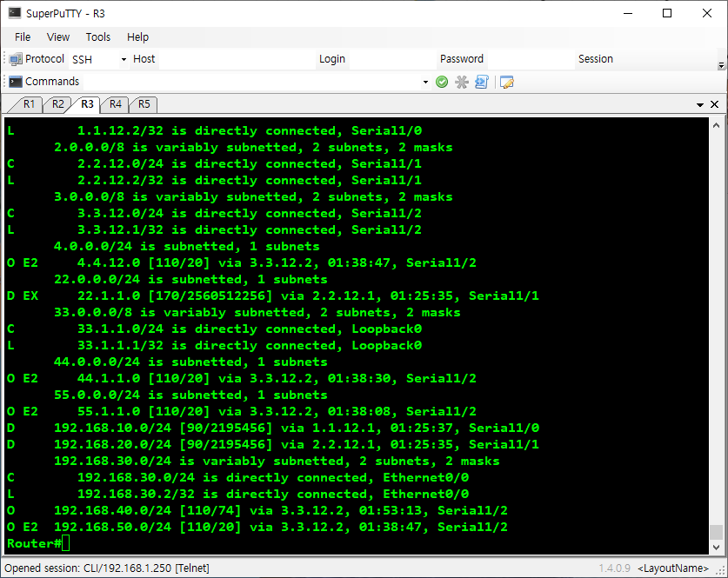728x578 pixels.
Task: Click the Protocol computer icon
Action: [16, 59]
